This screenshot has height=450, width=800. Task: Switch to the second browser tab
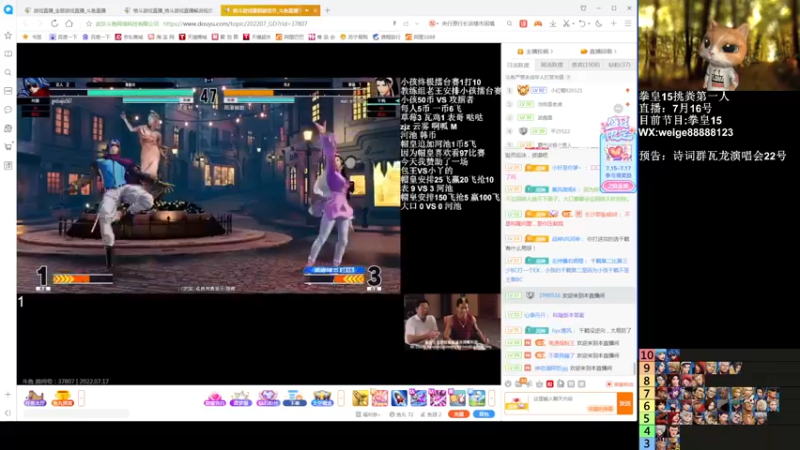(x=168, y=10)
